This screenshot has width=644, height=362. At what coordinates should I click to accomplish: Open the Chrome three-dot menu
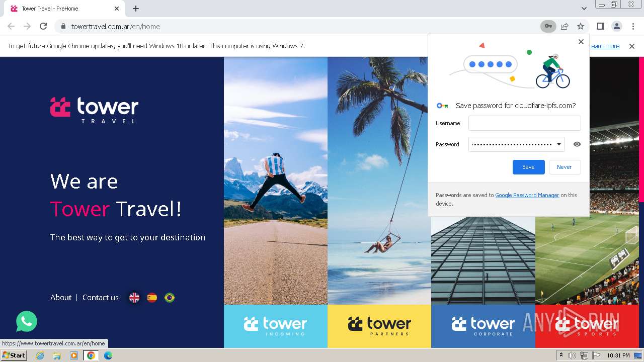(632, 26)
